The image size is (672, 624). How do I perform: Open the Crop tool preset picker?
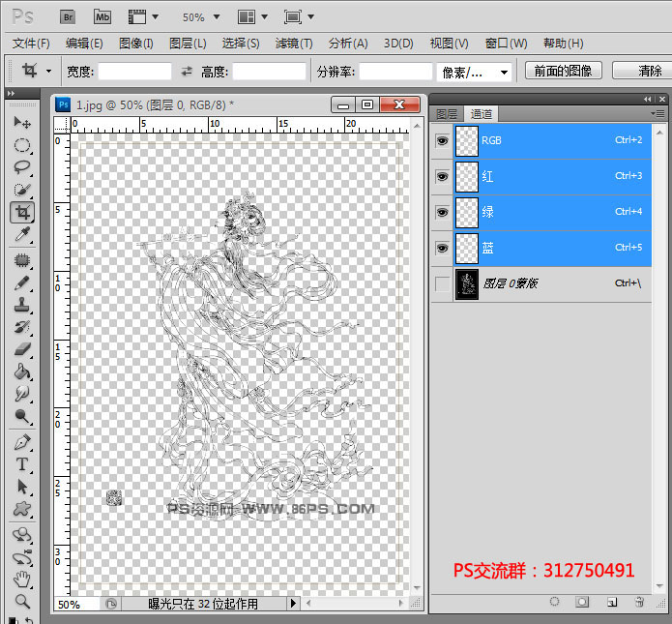point(49,72)
